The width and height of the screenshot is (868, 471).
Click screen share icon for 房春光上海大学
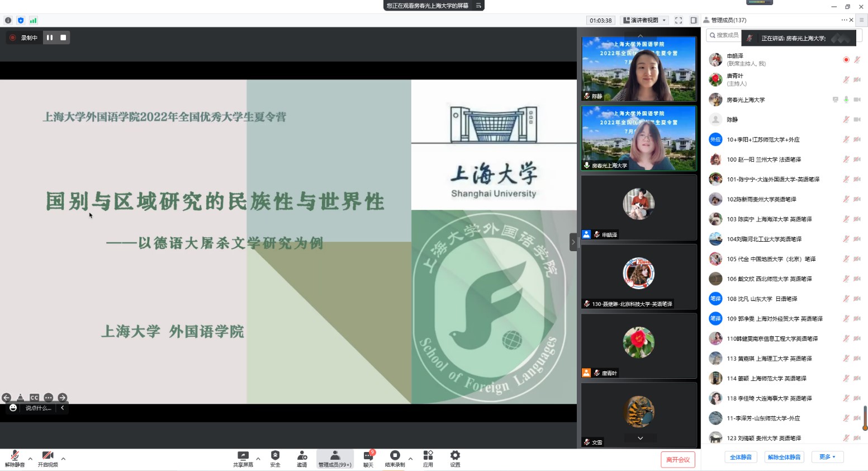point(836,100)
